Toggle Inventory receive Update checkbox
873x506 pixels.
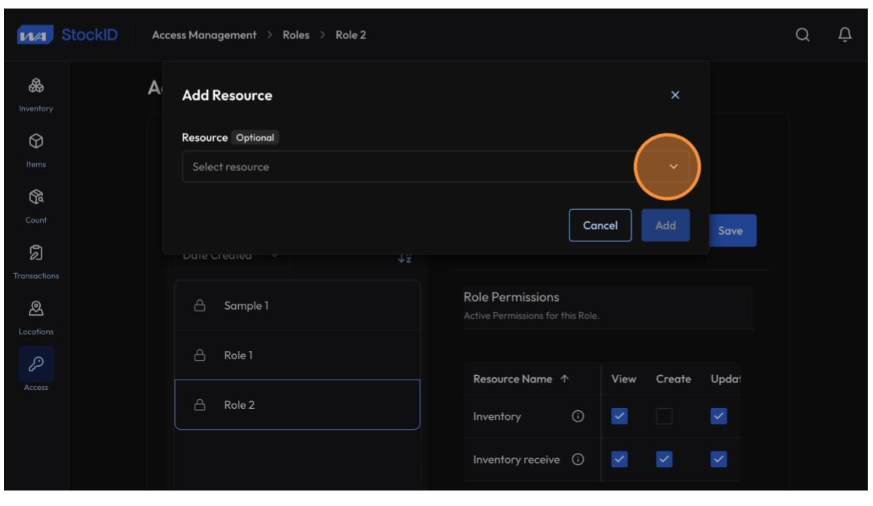pyautogui.click(x=718, y=459)
